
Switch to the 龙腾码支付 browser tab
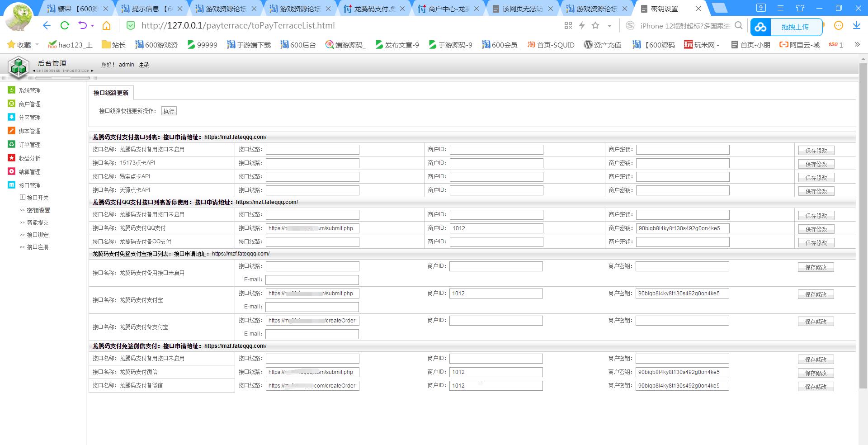(373, 9)
